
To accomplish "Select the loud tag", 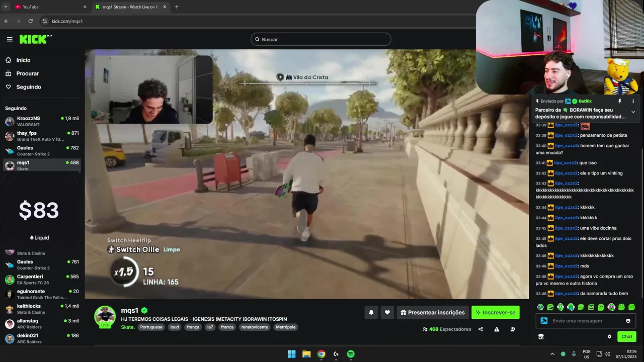I will click(x=175, y=327).
